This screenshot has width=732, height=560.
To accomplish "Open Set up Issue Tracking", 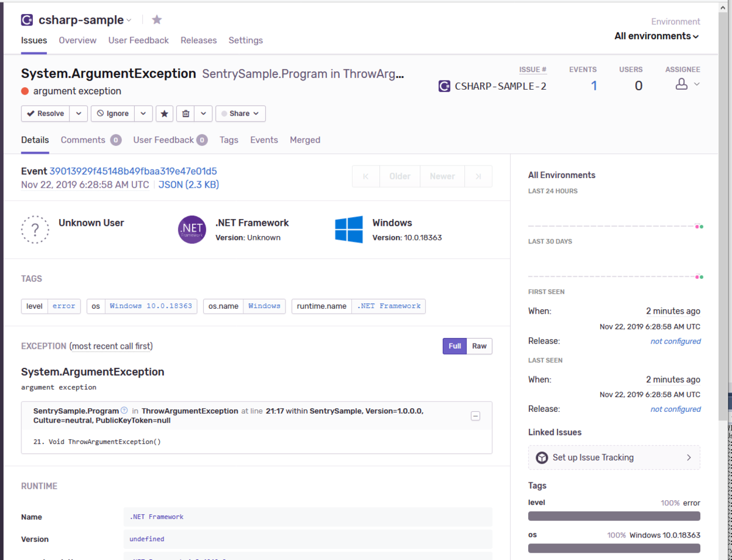I will [614, 458].
